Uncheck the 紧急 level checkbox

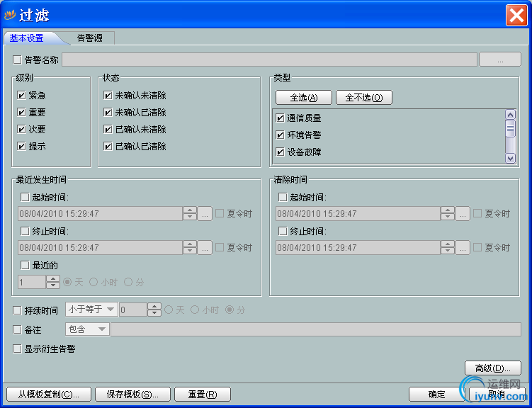tap(21, 96)
